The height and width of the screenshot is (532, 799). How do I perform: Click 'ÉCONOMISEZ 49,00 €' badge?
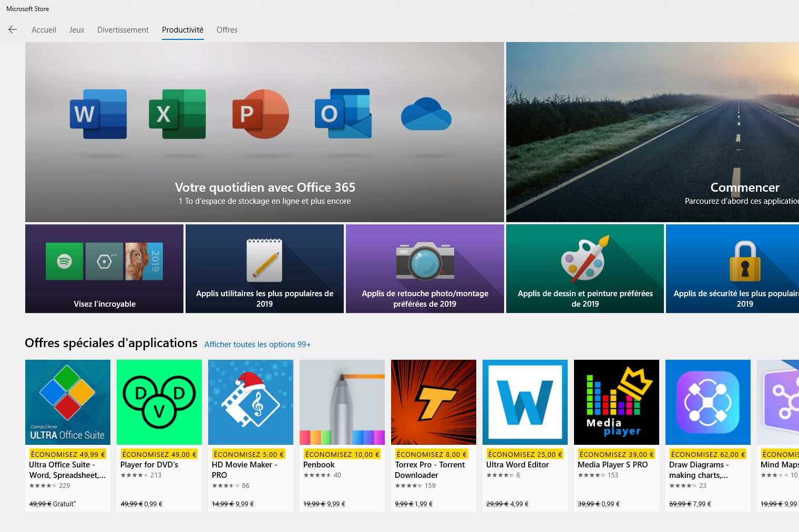click(159, 454)
